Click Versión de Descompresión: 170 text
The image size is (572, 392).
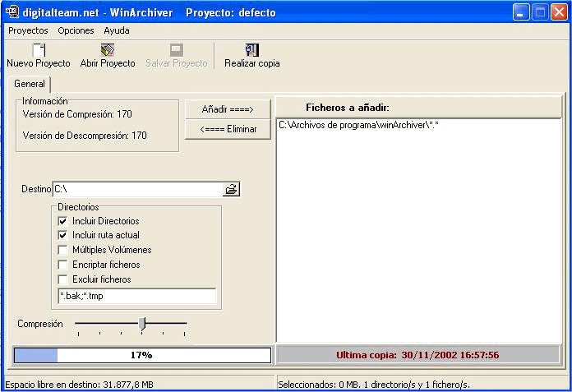85,136
